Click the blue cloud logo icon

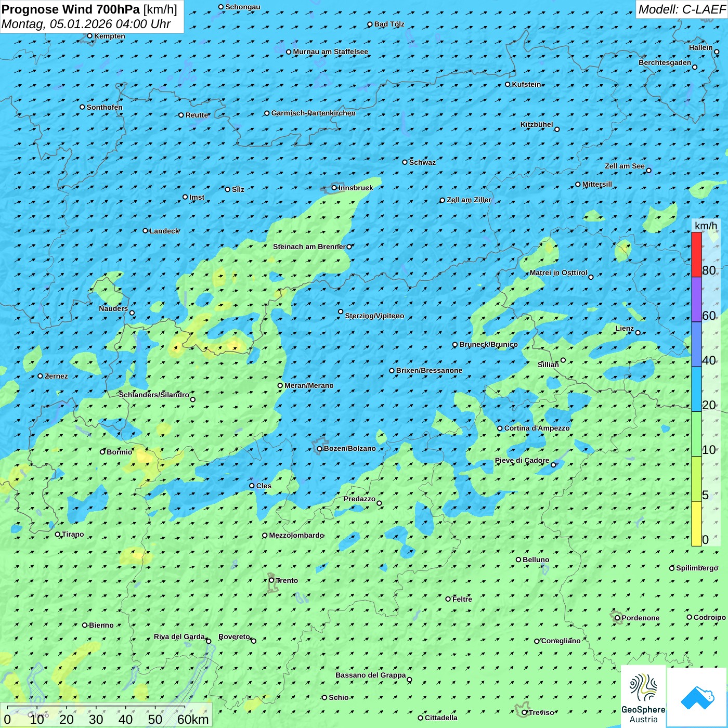click(x=697, y=697)
